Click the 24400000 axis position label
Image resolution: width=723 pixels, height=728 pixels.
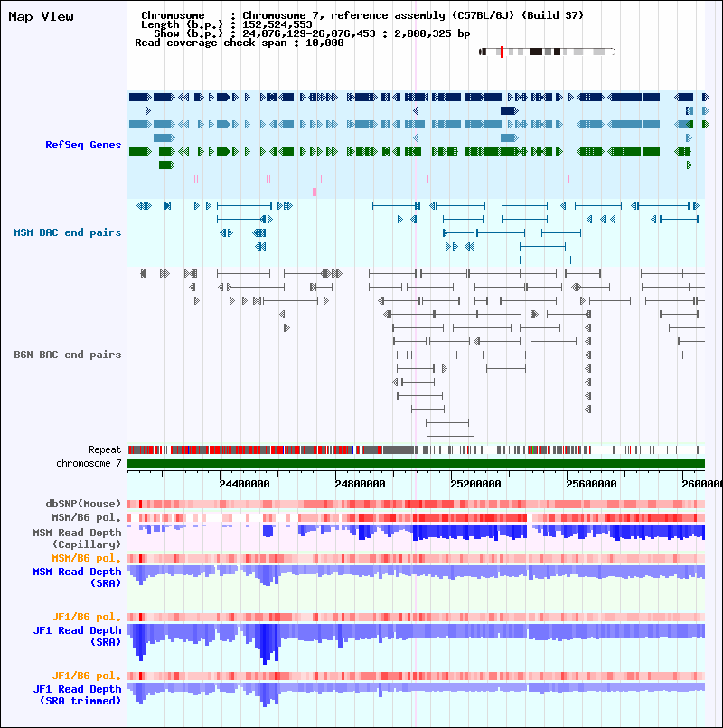245,484
